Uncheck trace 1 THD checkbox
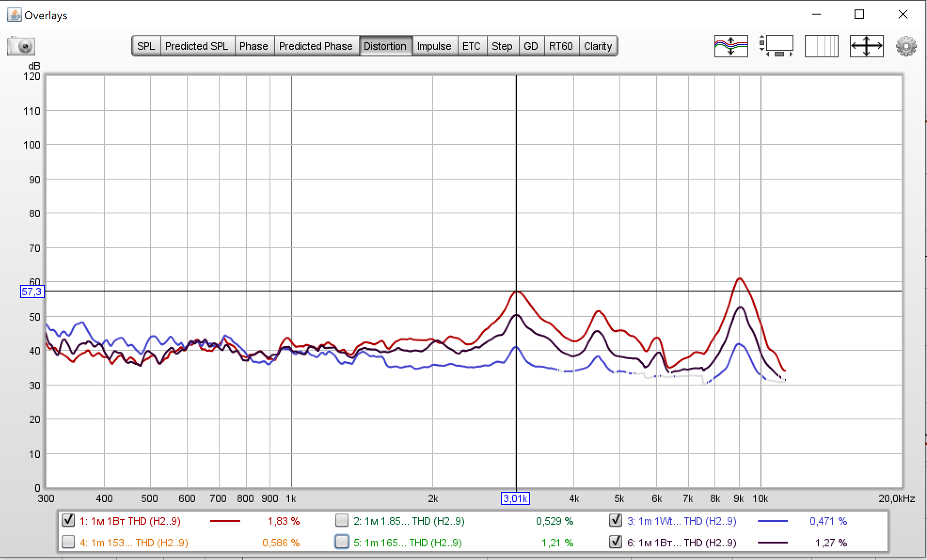Viewport: 927px width, 560px height. [x=68, y=520]
